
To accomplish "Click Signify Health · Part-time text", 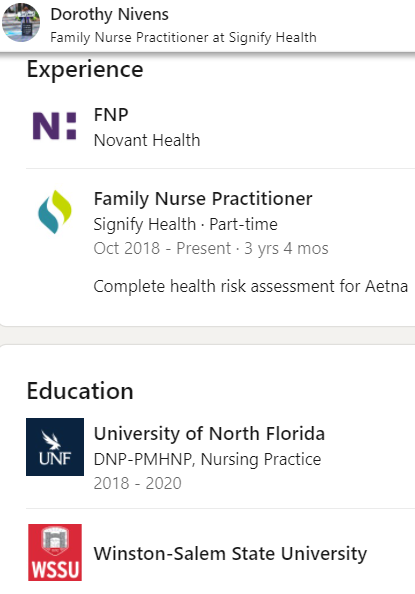I will 186,224.
